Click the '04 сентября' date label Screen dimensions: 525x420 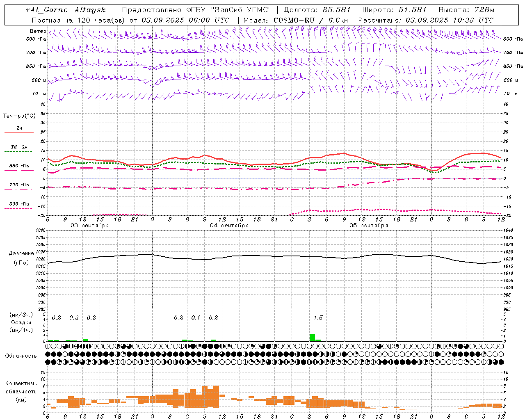229,226
